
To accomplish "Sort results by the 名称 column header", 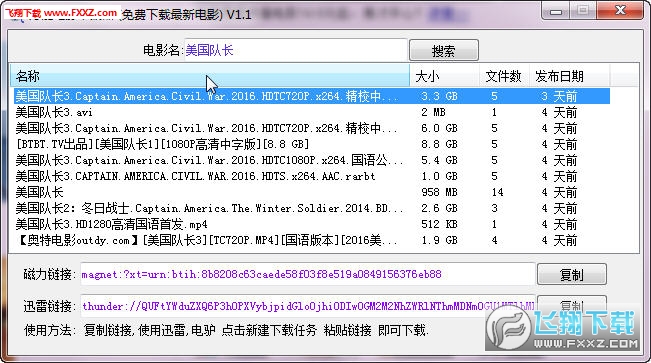I will tap(210, 76).
